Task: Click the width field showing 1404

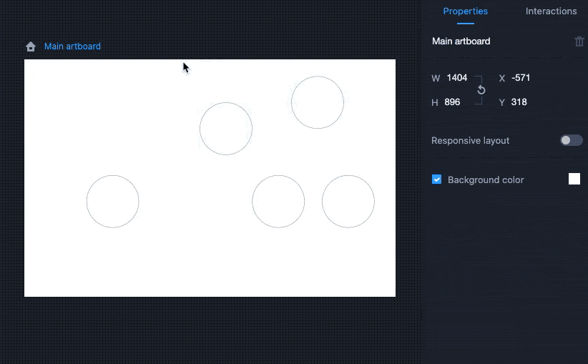Action: click(x=457, y=78)
